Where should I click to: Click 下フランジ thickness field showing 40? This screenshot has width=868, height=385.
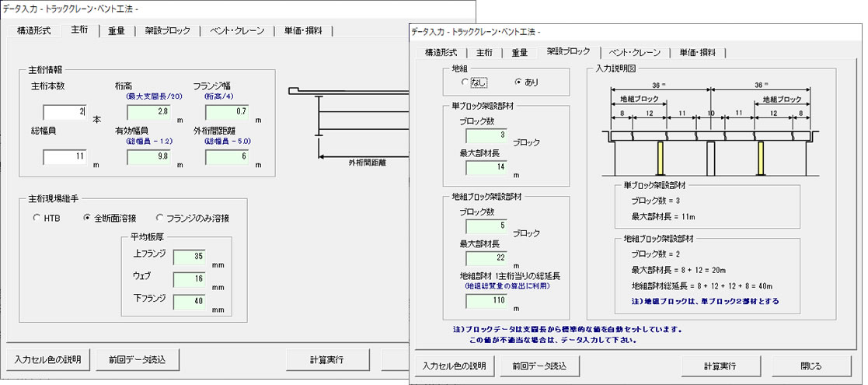pos(190,303)
